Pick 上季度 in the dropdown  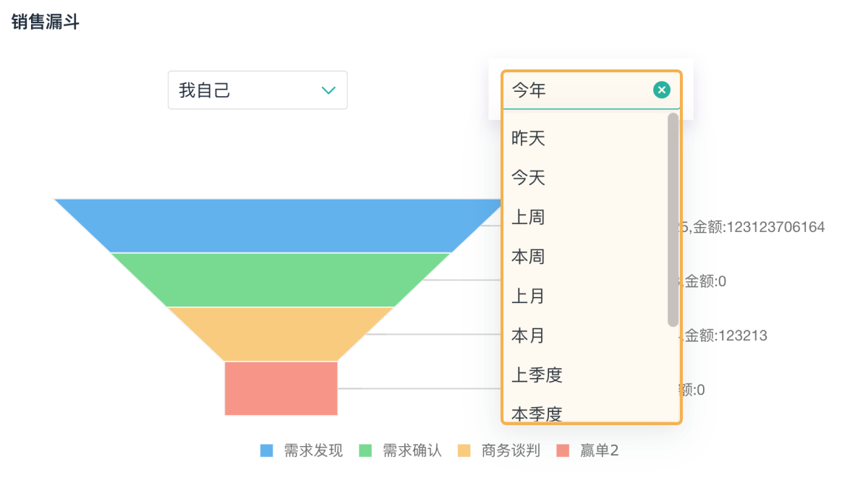[x=537, y=375]
